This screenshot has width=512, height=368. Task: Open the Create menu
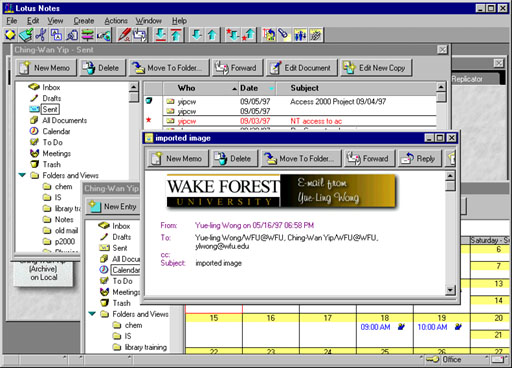click(x=84, y=21)
